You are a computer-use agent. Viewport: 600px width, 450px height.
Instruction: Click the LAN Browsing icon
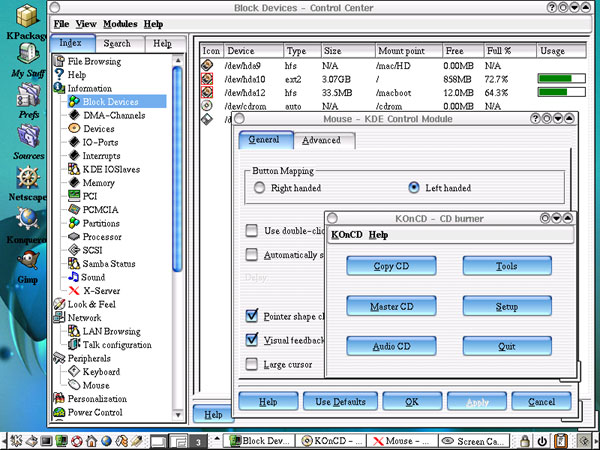(x=74, y=331)
